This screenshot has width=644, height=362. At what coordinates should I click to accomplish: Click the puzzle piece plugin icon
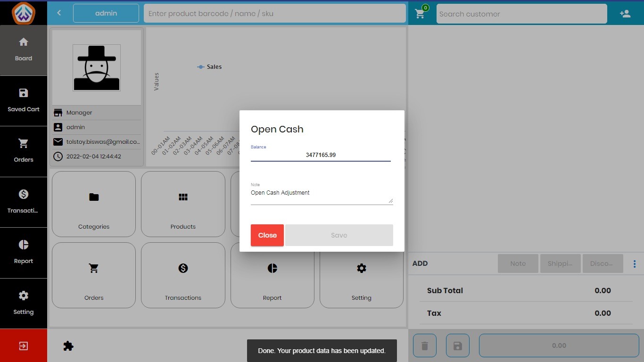coord(68,346)
